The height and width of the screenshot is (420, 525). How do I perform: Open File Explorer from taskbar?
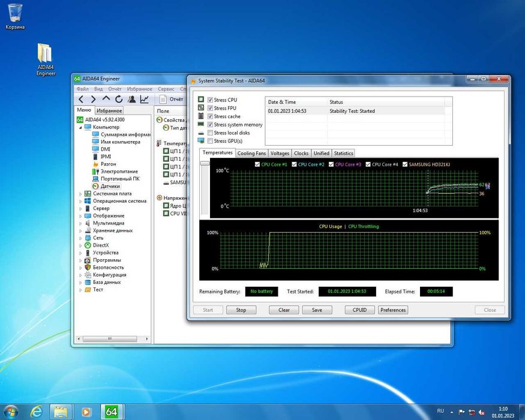tap(61, 412)
